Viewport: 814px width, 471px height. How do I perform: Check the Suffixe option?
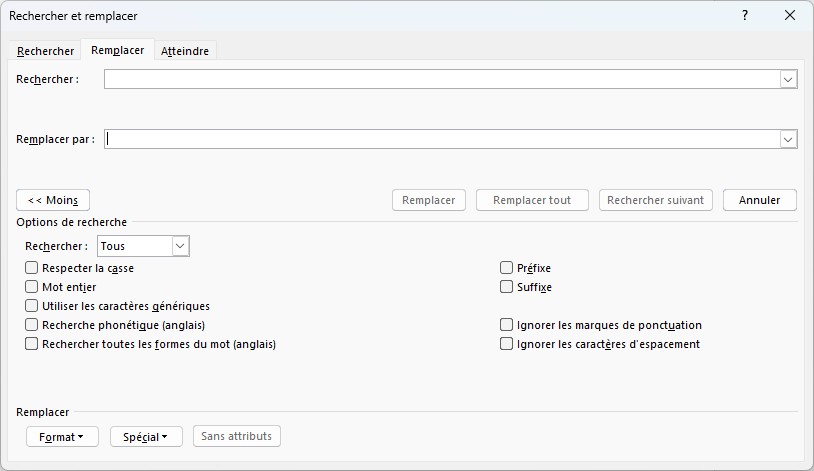pos(506,287)
